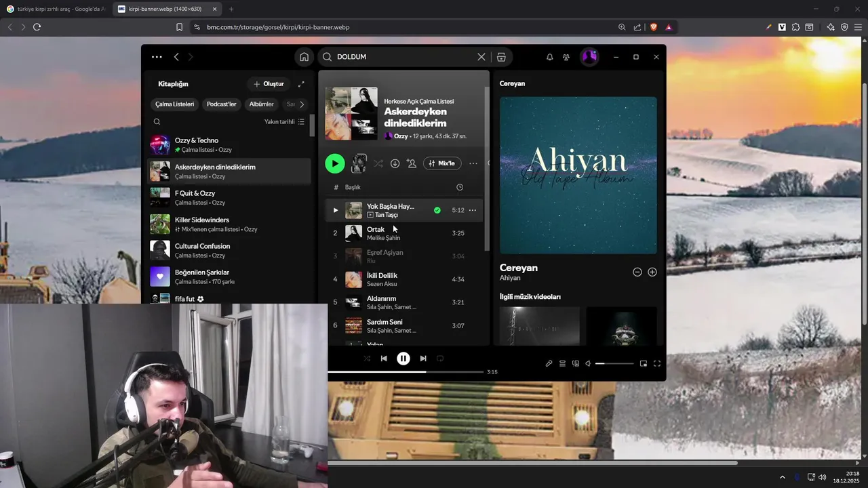Image resolution: width=868 pixels, height=488 pixels.
Task: Open the Beğenilen Şarkılar liked songs
Action: pos(229,277)
